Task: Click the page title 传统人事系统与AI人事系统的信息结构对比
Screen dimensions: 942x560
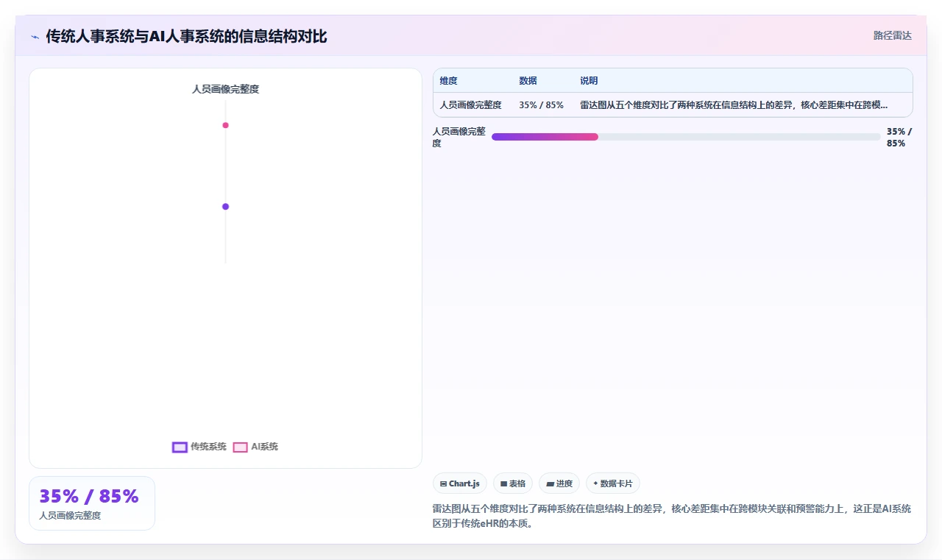Action: tap(187, 36)
